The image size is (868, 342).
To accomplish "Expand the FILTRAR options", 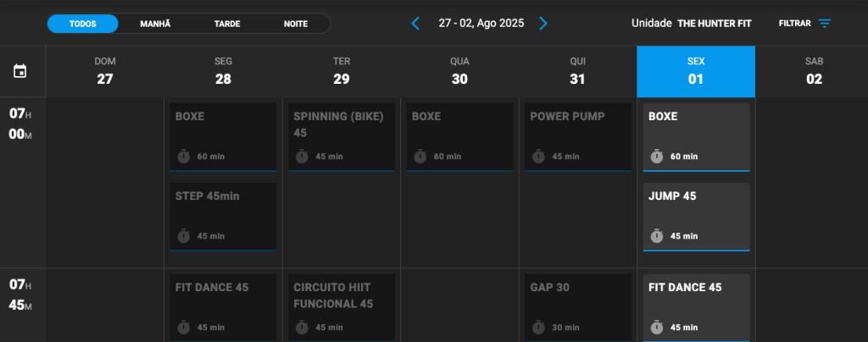I will [x=805, y=23].
